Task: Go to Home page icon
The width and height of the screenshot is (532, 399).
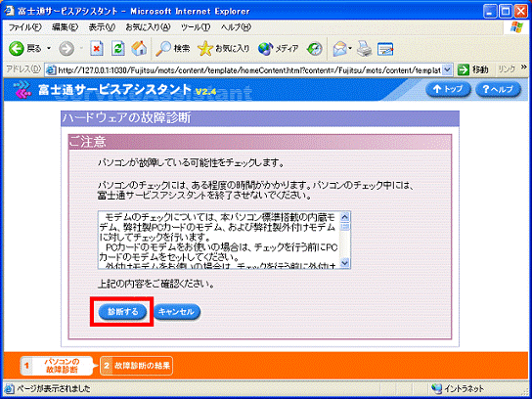Action: [139, 49]
